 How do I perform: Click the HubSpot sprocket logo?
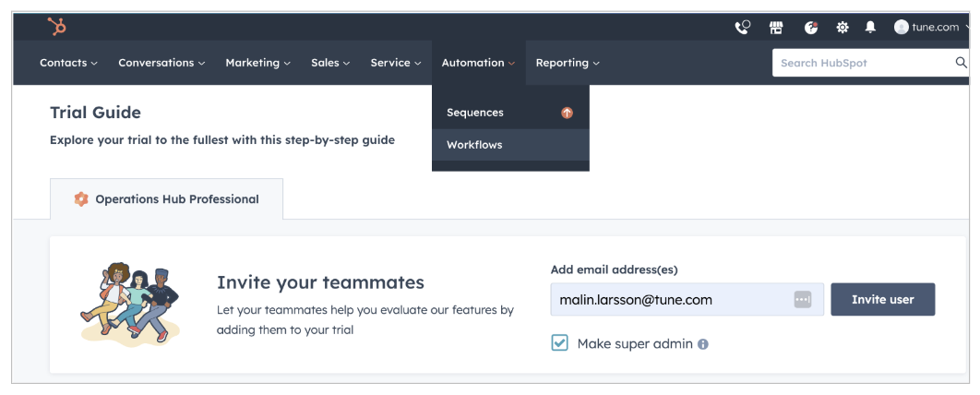point(57,26)
